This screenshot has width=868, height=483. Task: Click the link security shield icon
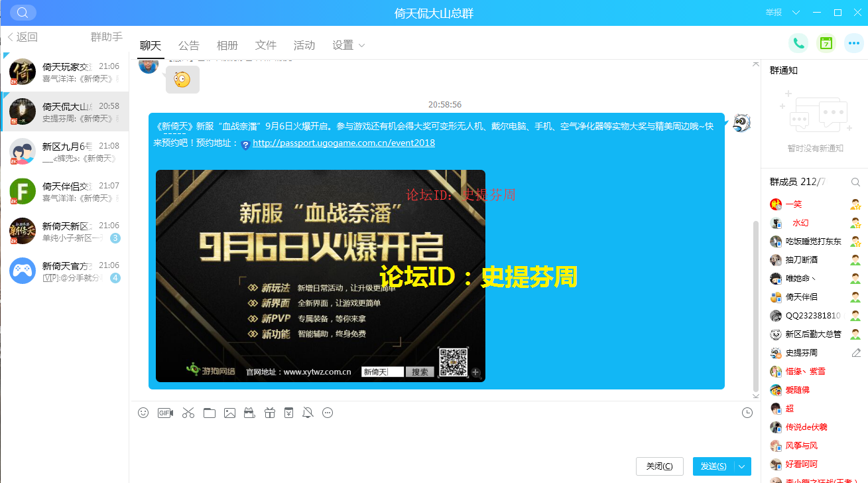coord(245,144)
